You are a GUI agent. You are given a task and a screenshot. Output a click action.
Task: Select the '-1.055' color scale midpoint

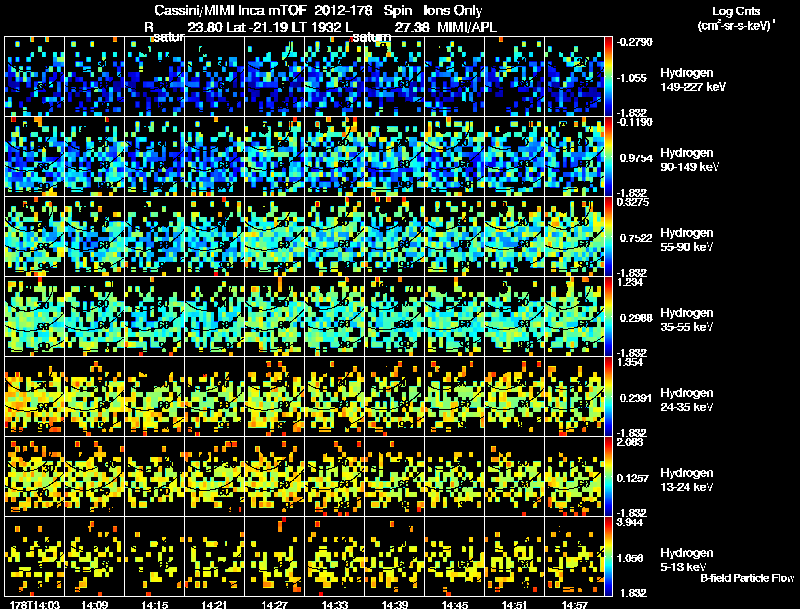633,78
